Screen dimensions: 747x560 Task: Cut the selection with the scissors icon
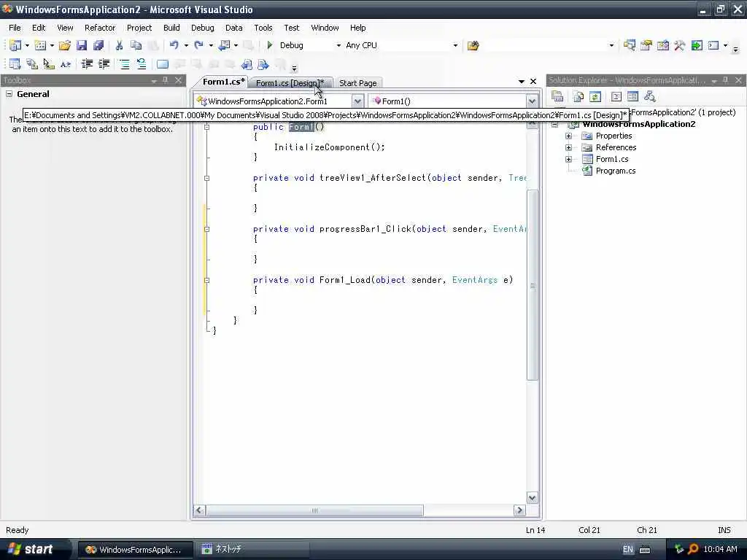coord(119,45)
